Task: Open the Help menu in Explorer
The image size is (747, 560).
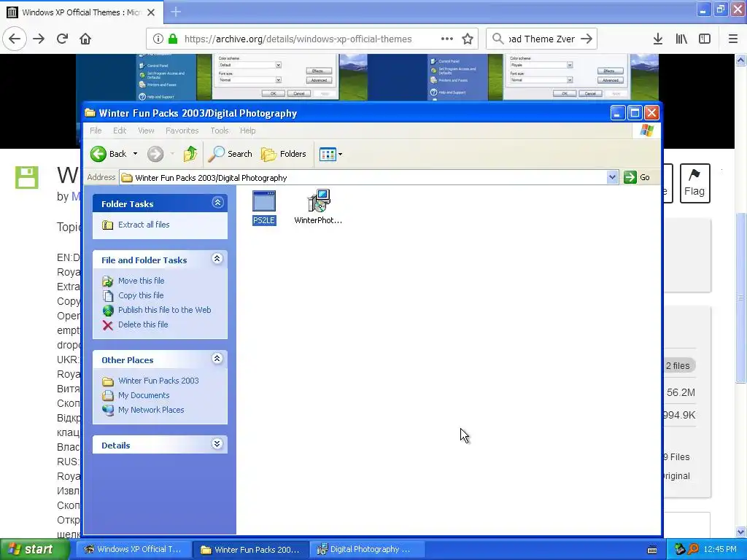Action: 248,131
